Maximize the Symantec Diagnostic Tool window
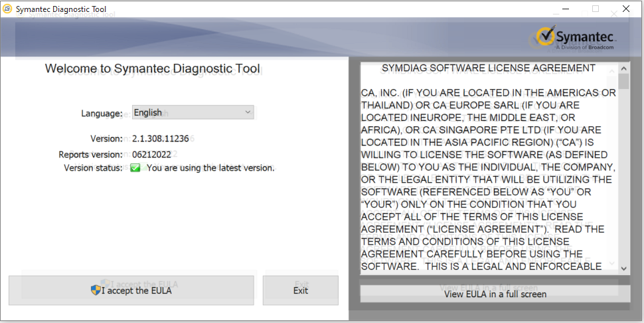The width and height of the screenshot is (644, 323). 596,9
